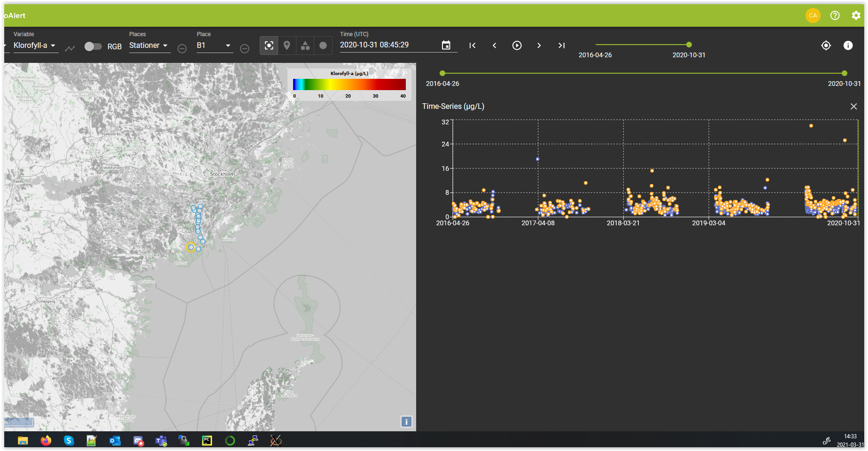Expand the Places Stationer dropdown
This screenshot has height=451, width=868.
(148, 46)
